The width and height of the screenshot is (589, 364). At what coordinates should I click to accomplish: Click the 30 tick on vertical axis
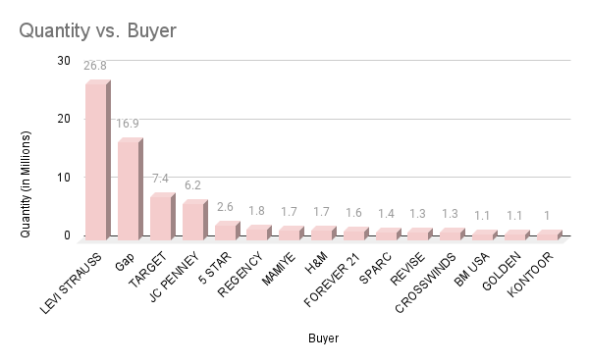[64, 61]
